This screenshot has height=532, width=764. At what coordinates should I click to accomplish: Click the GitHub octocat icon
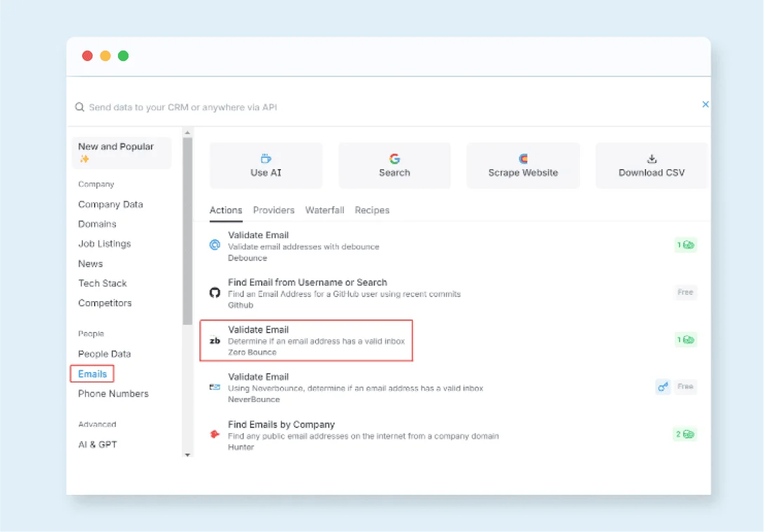pos(214,292)
